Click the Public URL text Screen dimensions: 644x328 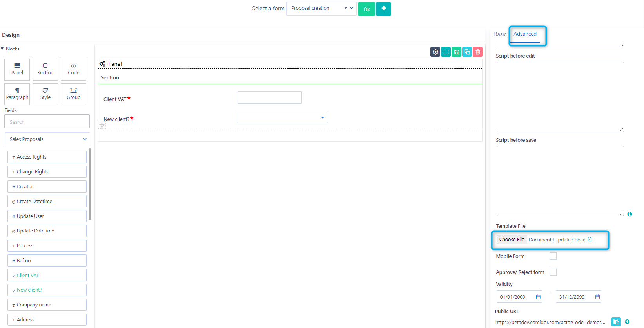pos(550,322)
